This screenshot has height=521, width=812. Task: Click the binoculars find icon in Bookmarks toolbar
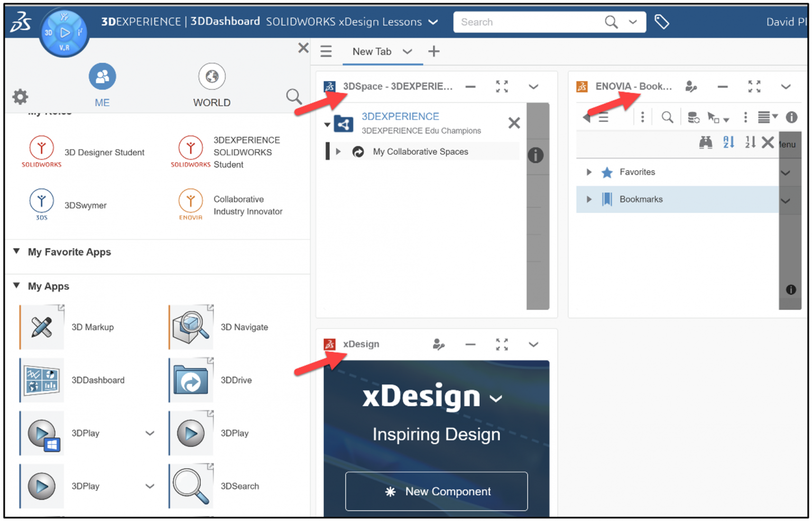coord(706,142)
